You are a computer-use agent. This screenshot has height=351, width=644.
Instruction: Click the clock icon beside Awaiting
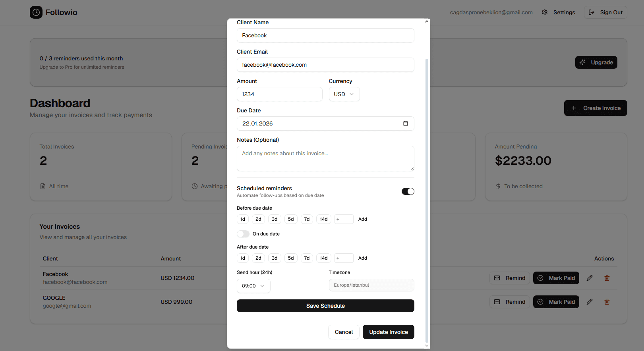pos(195,186)
